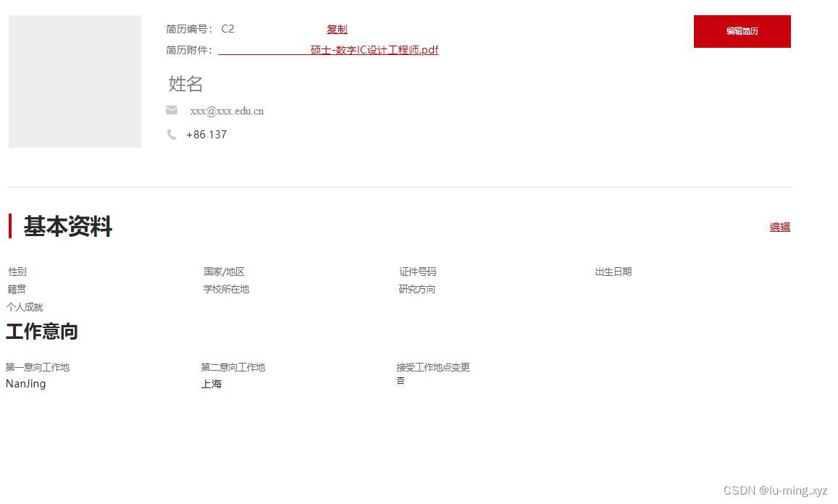Viewport: 838px width, 504px height.
Task: Select the 国家/地区 field
Action: point(224,272)
